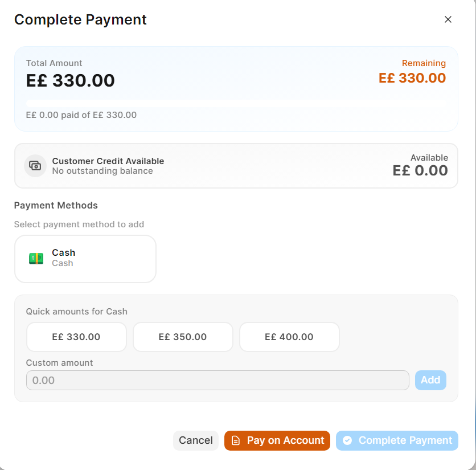
Task: Click the green cash banknote icon
Action: (36, 258)
